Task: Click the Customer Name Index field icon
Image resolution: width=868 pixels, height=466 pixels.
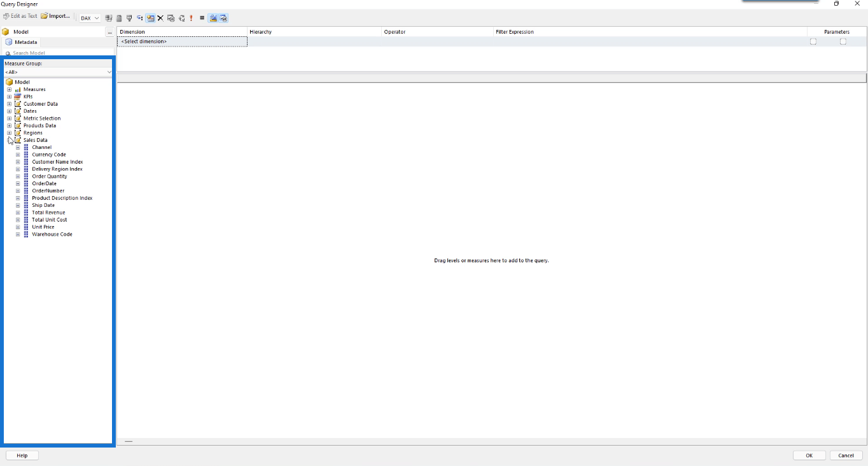Action: pos(26,162)
